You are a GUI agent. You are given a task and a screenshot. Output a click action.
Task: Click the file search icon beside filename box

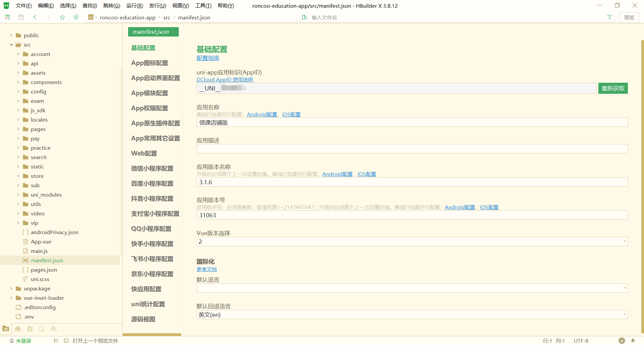(305, 17)
